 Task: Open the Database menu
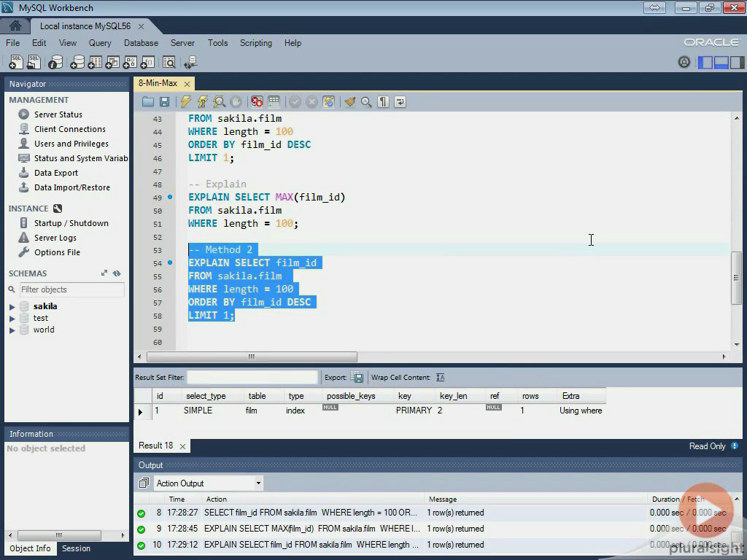[141, 43]
